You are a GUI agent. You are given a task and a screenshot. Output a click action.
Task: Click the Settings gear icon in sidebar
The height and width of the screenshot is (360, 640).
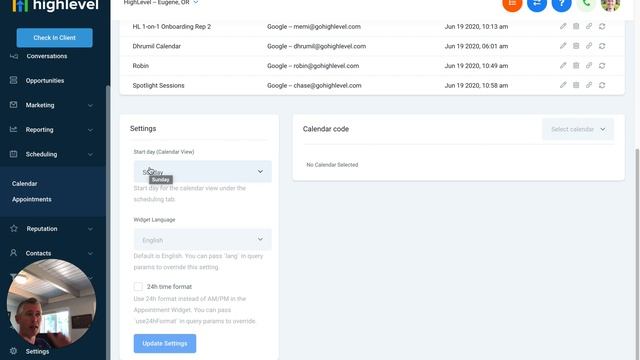point(13,351)
